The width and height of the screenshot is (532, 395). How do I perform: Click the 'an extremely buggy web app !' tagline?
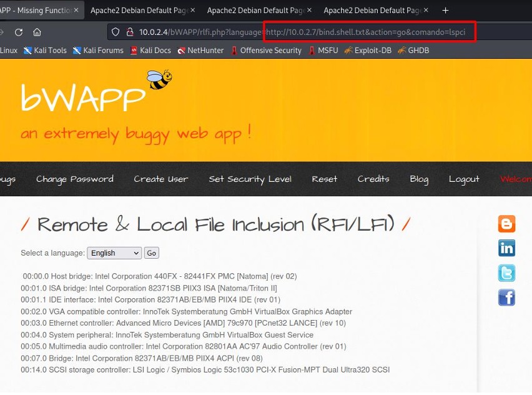136,134
